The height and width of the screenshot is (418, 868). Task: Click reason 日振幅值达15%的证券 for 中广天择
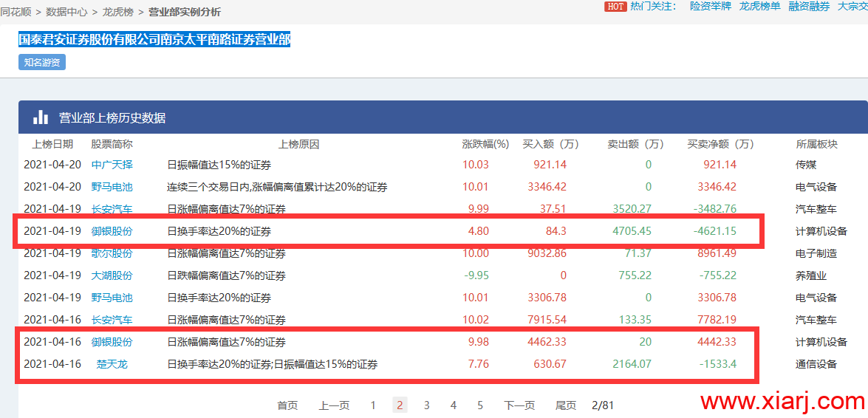coord(219,165)
